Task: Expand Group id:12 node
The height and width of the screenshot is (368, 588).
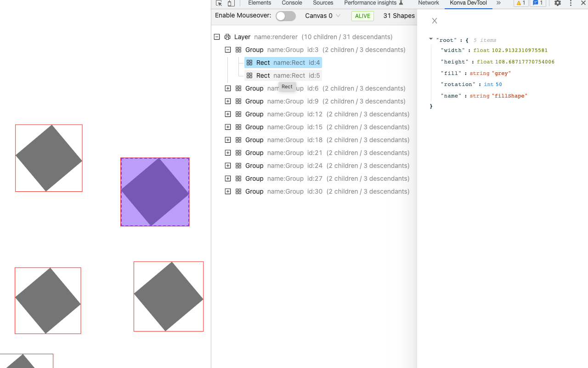Action: 228,114
